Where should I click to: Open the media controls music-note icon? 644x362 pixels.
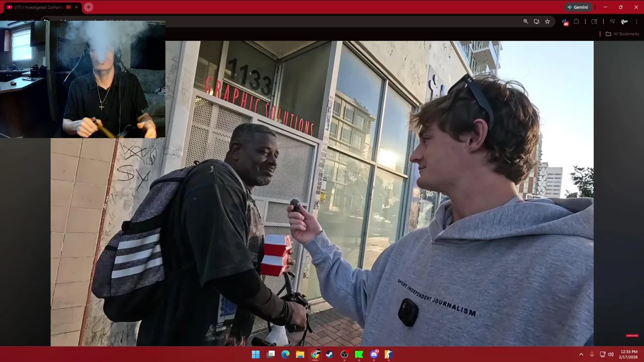pyautogui.click(x=612, y=22)
